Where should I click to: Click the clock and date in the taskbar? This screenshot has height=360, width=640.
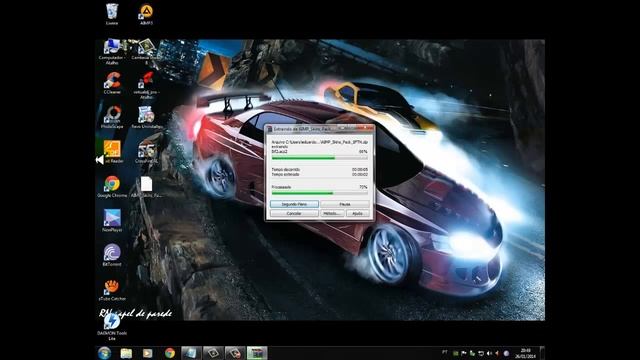click(x=525, y=353)
